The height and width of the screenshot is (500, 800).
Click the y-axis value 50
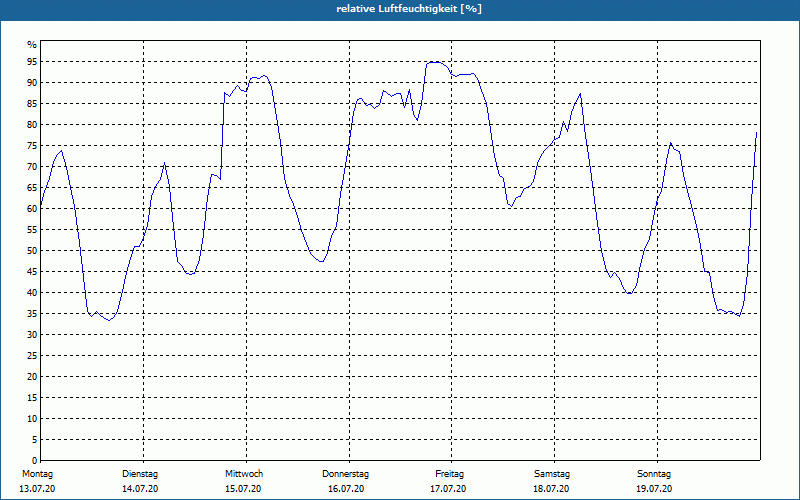(x=32, y=251)
